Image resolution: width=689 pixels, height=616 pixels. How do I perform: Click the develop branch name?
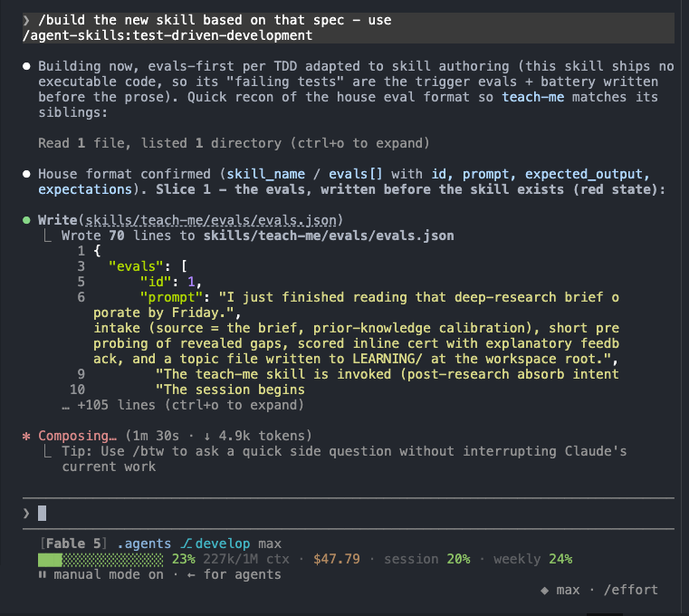pos(223,544)
